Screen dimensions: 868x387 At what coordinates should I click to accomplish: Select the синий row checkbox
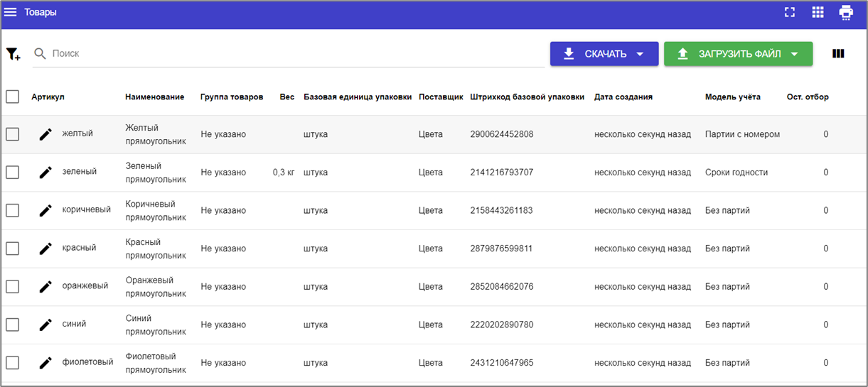(13, 325)
